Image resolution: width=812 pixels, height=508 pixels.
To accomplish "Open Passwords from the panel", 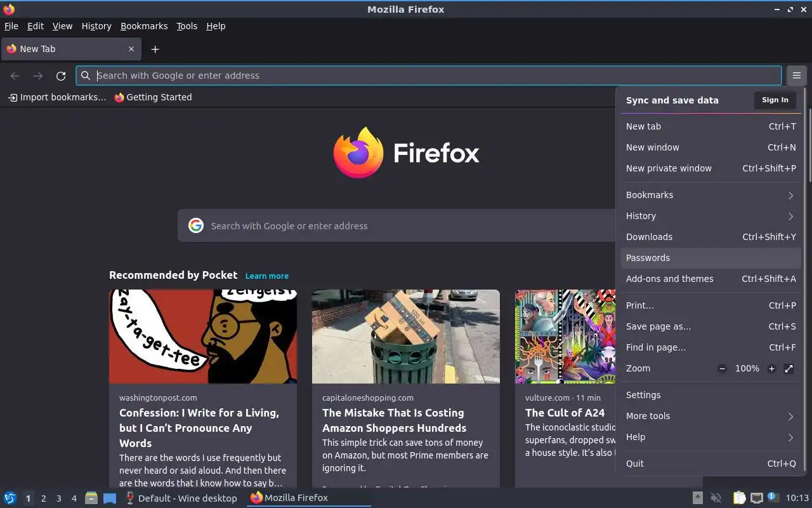I will 710,258.
